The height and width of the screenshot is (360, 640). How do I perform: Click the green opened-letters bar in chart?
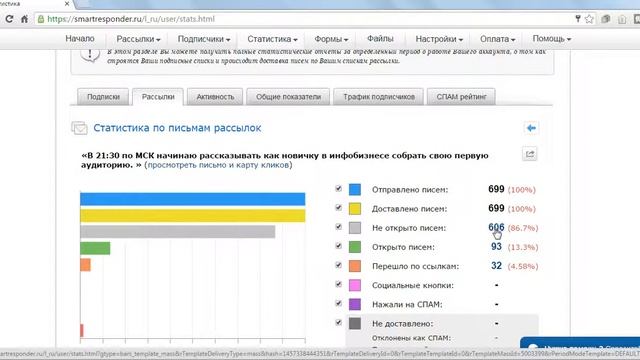click(x=95, y=248)
